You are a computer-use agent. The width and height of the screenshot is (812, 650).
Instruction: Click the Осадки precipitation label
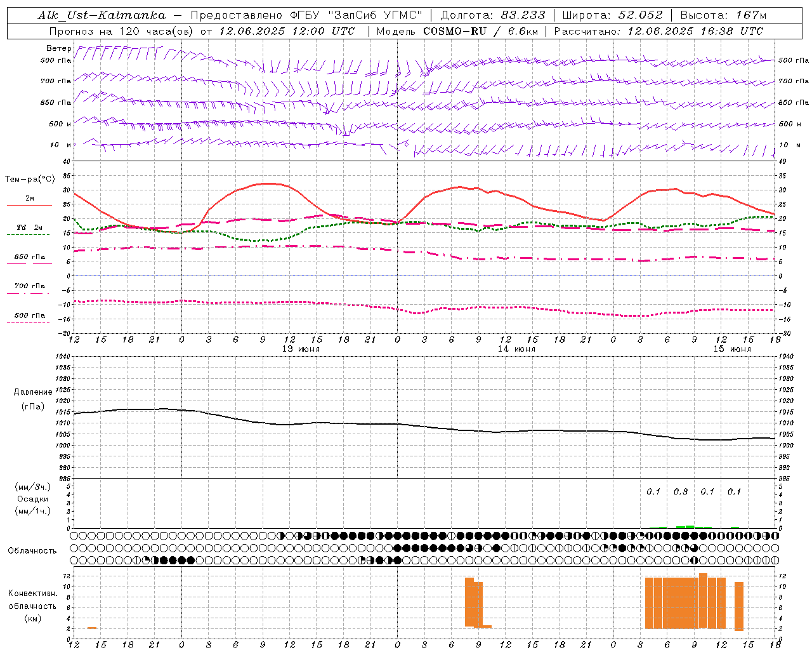[x=33, y=500]
